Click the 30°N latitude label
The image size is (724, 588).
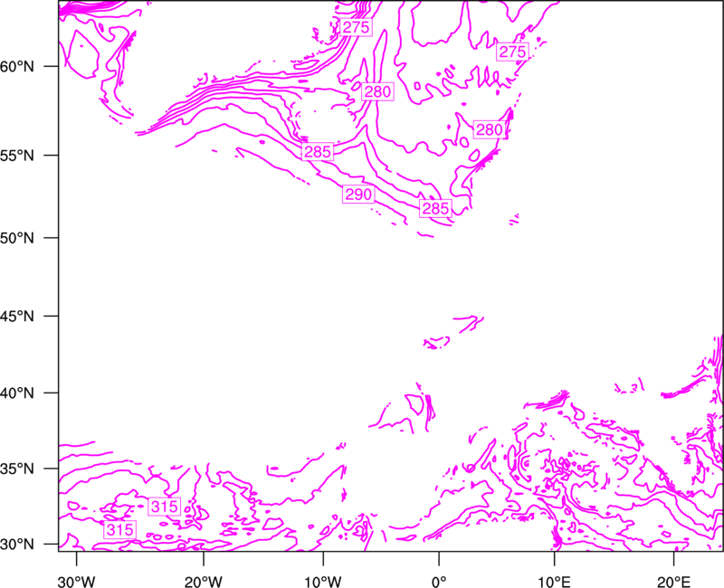point(17,545)
